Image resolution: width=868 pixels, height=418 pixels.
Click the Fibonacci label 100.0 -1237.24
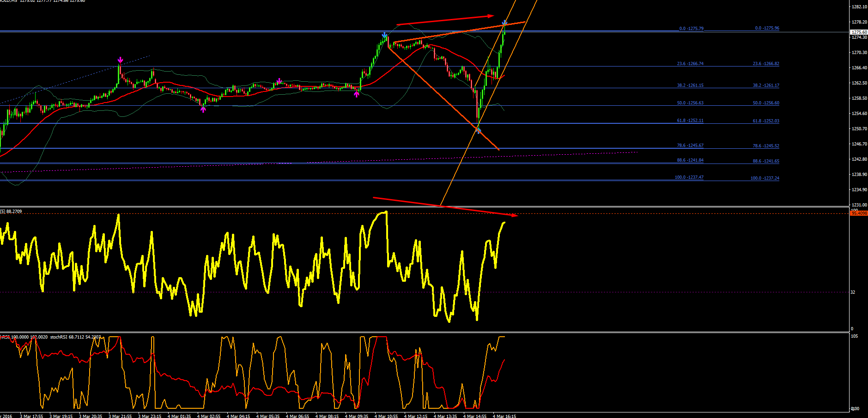[765, 178]
